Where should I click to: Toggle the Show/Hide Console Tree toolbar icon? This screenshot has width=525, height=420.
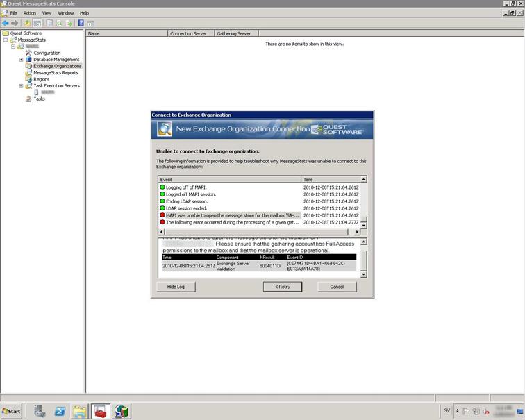[x=37, y=23]
